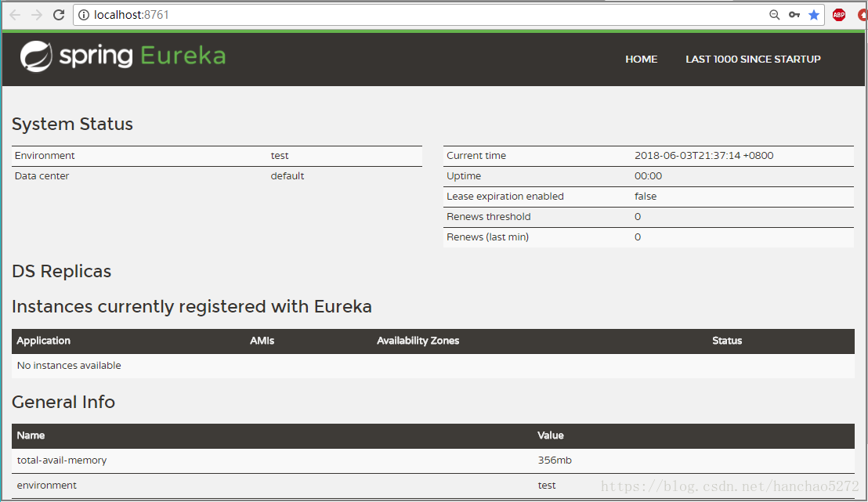Click the AMIs column header

tap(262, 341)
